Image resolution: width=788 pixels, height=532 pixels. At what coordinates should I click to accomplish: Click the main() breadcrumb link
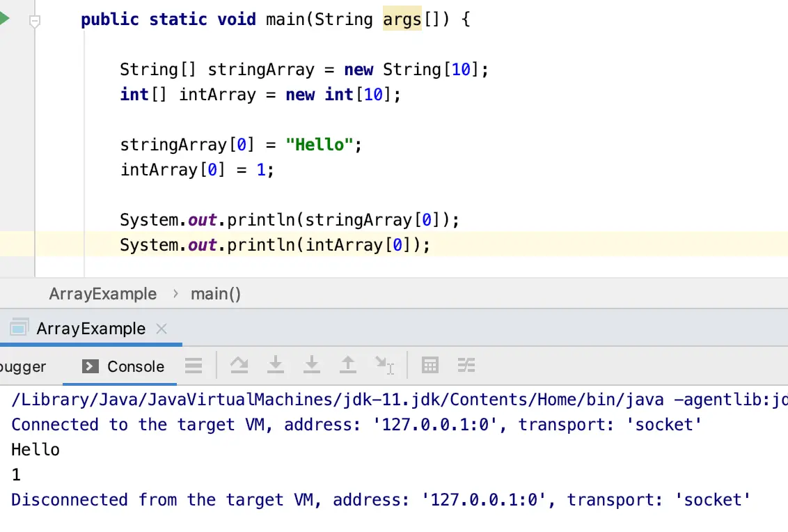tap(215, 294)
